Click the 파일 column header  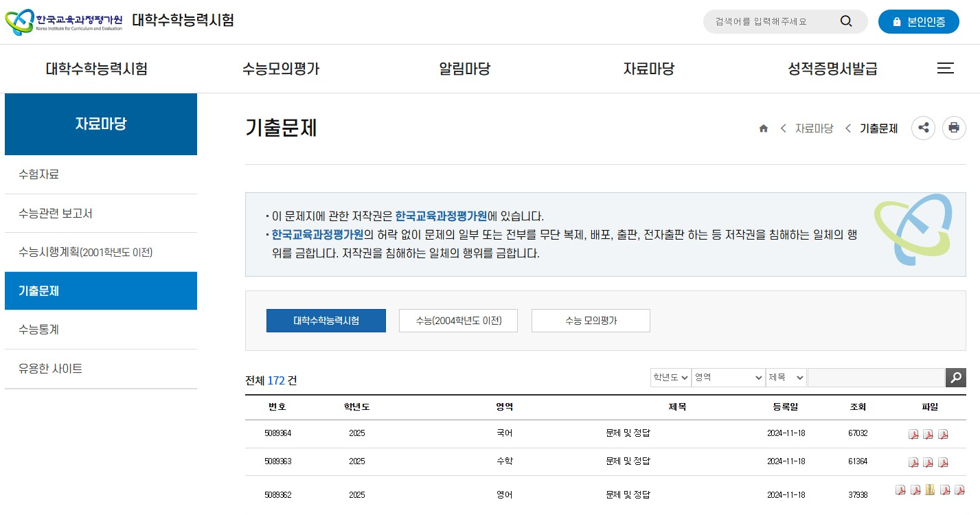929,407
